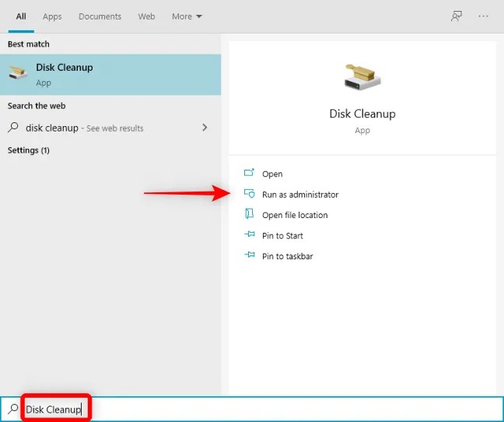Click the Search the web heading
Image resolution: width=504 pixels, height=422 pixels.
(37, 106)
